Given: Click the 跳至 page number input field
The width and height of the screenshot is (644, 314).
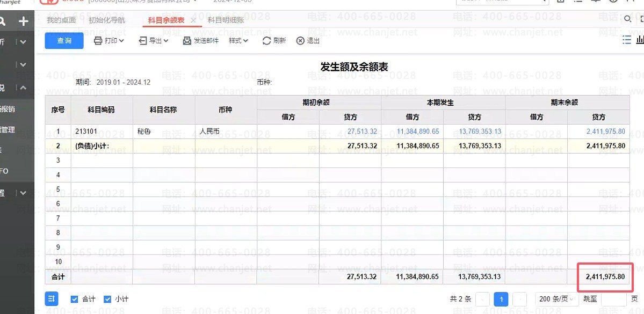Looking at the screenshot, I should [613, 299].
